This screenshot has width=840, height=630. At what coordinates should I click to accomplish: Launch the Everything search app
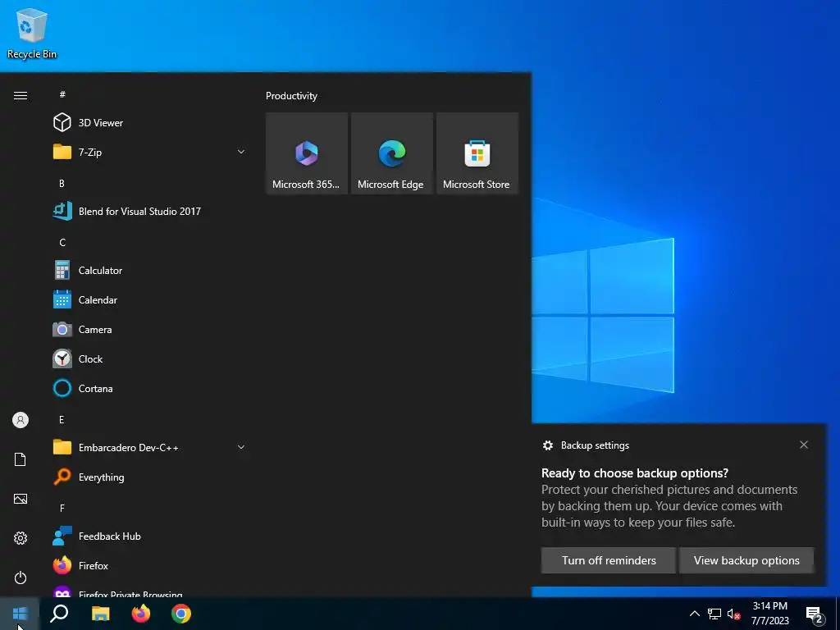point(149,477)
